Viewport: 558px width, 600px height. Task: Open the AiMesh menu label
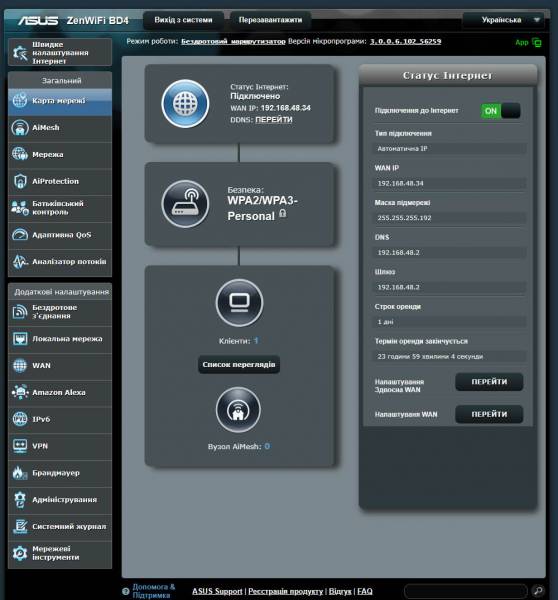pos(46,128)
